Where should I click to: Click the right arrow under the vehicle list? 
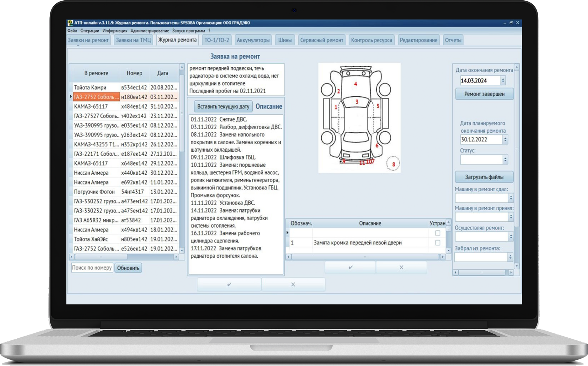(x=176, y=257)
